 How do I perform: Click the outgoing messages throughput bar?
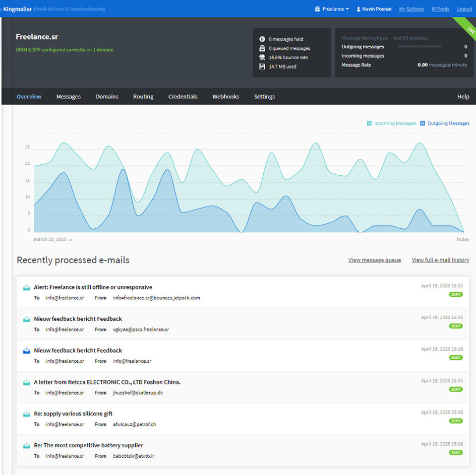tap(419, 47)
